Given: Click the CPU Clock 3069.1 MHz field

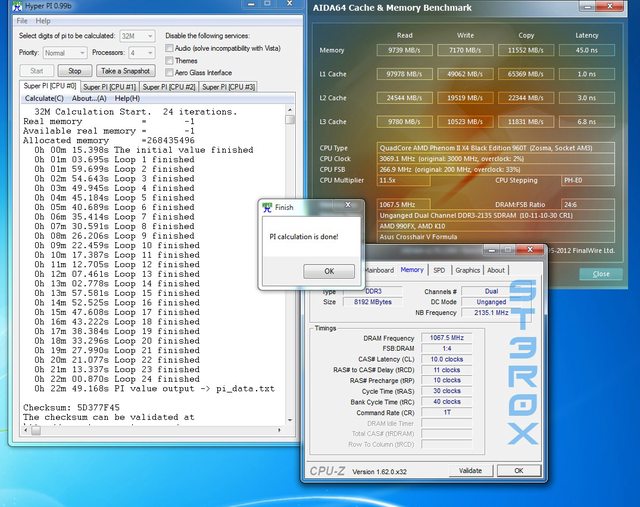Looking at the screenshot, I should 496,158.
